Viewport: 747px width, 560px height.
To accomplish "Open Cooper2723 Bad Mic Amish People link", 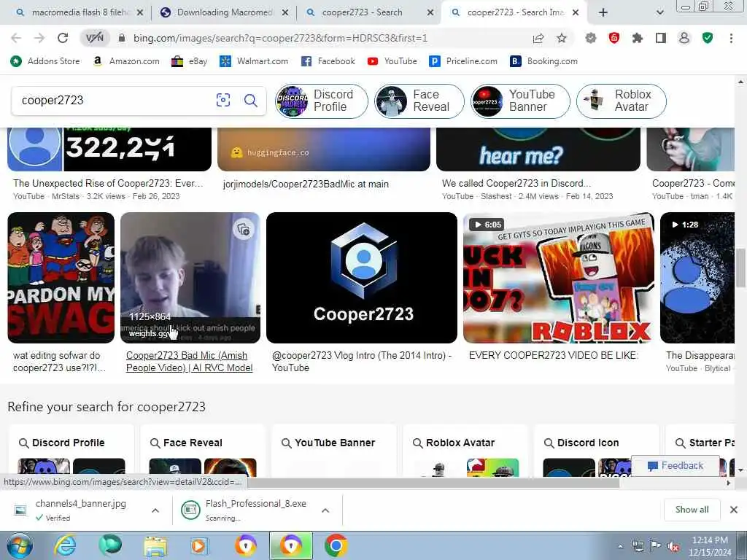I will tap(189, 362).
